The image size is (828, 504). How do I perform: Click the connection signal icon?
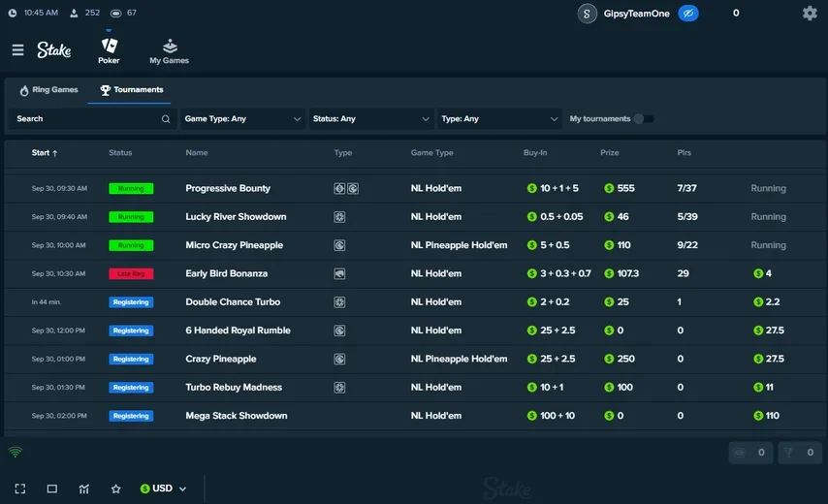[x=16, y=453]
